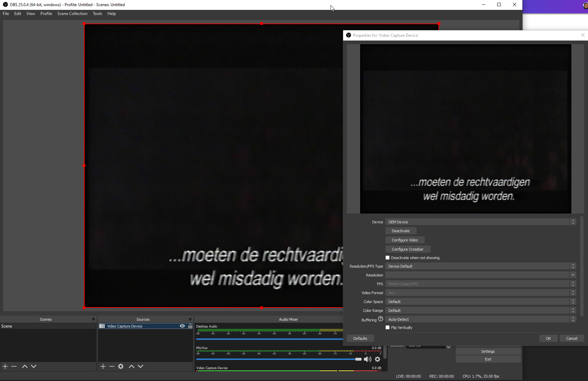Move the scene down in the Scenes list
Image resolution: width=588 pixels, height=381 pixels.
point(34,366)
